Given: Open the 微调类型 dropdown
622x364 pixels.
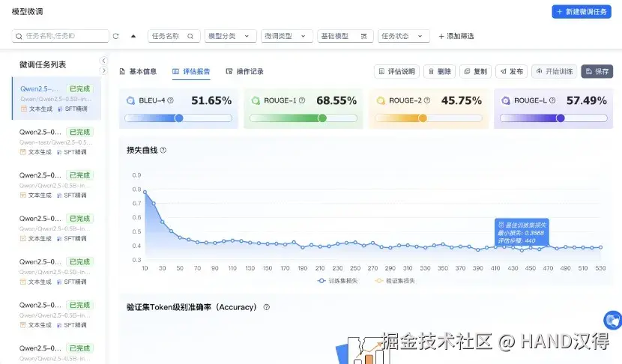Looking at the screenshot, I should coord(287,36).
